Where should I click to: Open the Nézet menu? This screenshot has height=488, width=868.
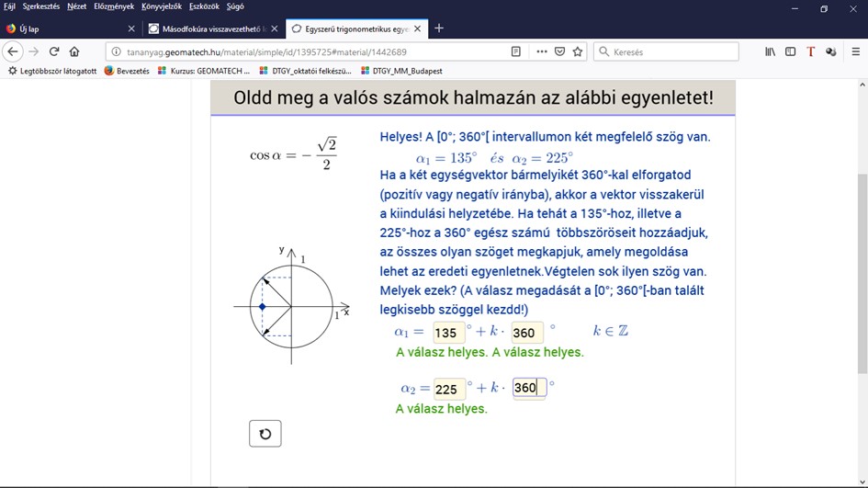[x=76, y=6]
